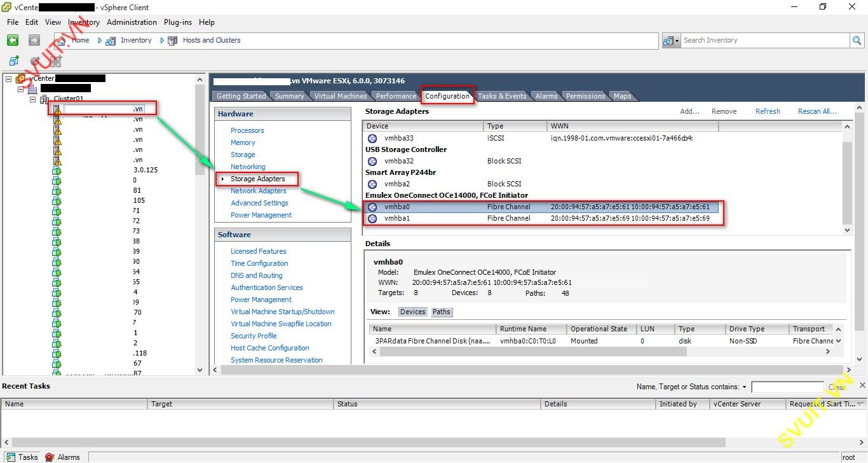Switch to the Summary tab
The width and height of the screenshot is (868, 463).
pyautogui.click(x=289, y=96)
